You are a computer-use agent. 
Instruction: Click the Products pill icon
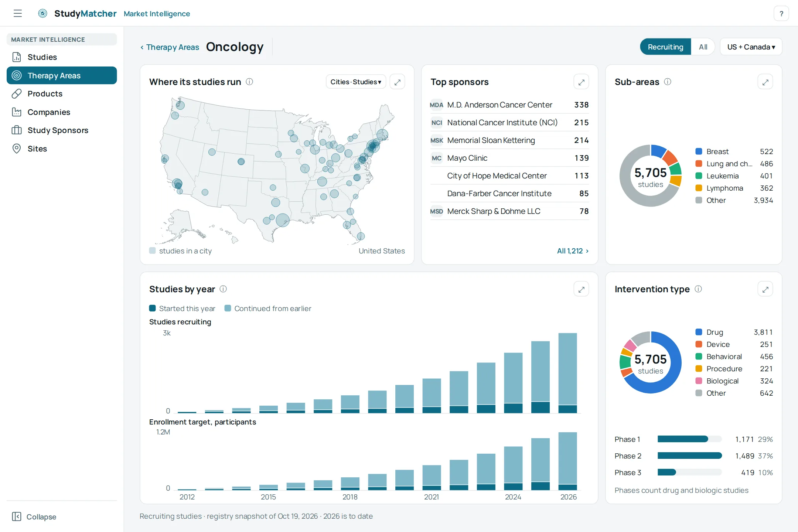pyautogui.click(x=17, y=93)
